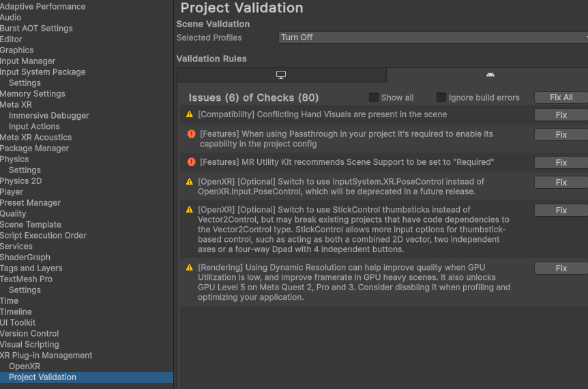Screen dimensions: 588x389
Task: Click warning icon for Conflicting Hand Visuals
Action: tap(190, 114)
